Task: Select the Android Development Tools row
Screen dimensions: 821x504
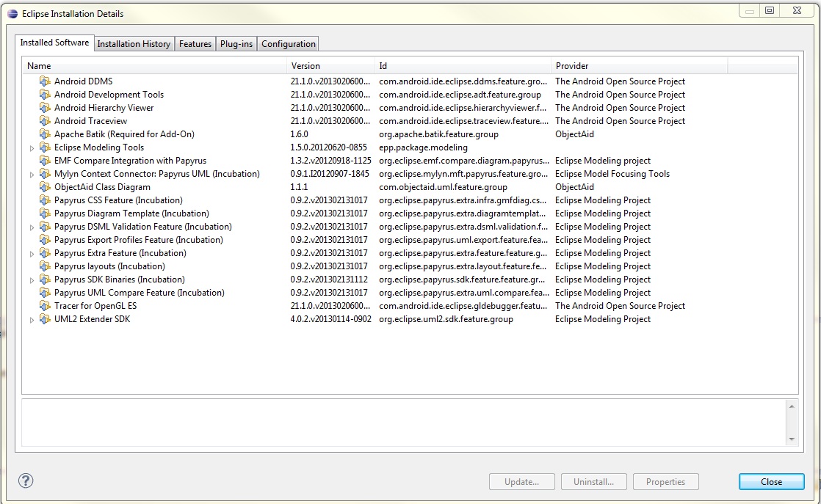Action: (x=410, y=94)
